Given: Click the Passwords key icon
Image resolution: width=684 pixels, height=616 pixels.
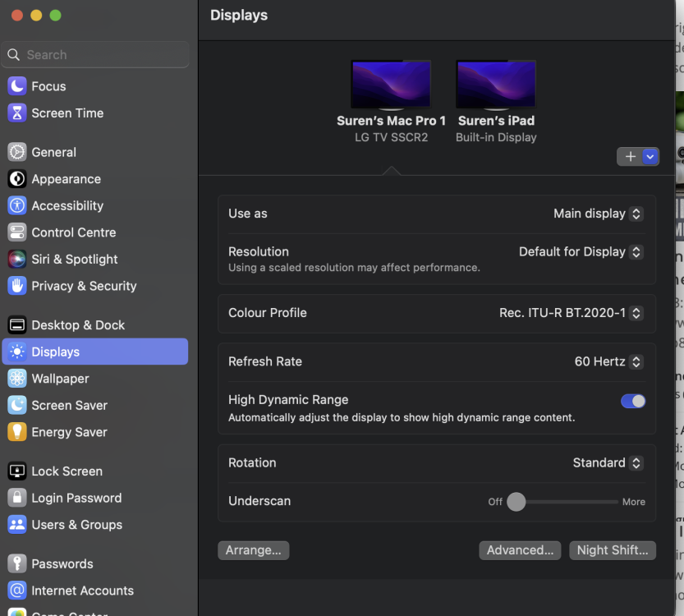Looking at the screenshot, I should [x=17, y=563].
